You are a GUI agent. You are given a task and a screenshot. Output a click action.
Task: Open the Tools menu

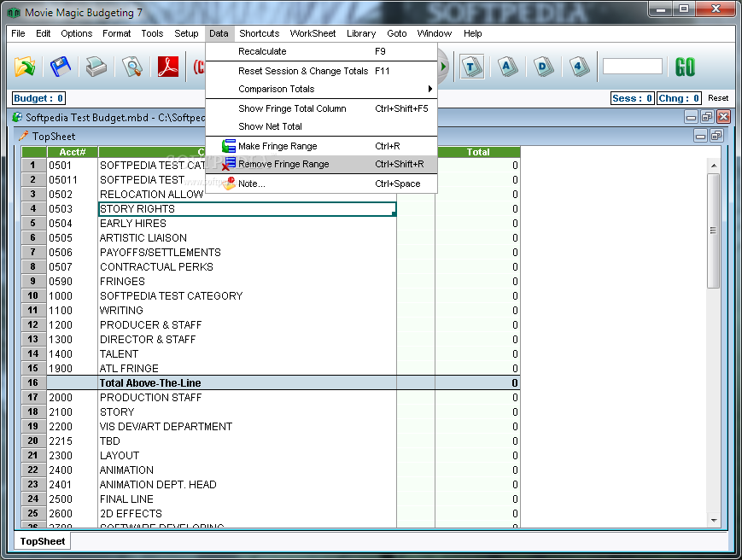pos(152,33)
